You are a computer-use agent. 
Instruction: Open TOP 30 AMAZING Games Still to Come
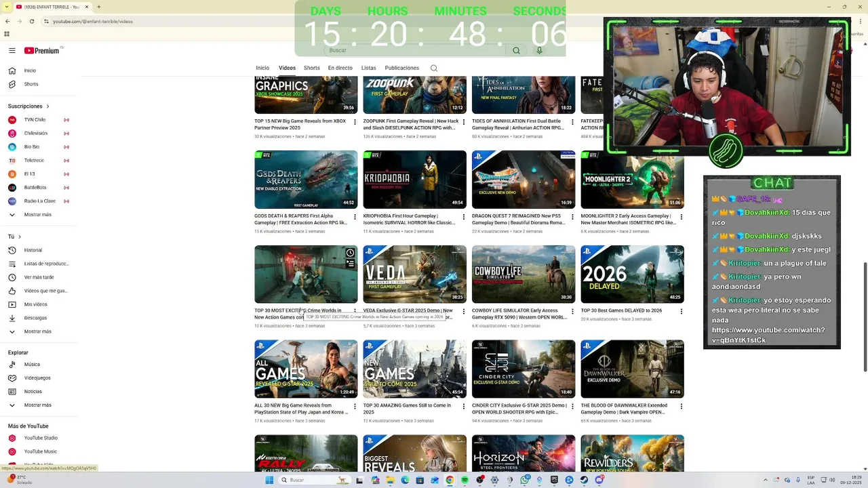point(408,409)
